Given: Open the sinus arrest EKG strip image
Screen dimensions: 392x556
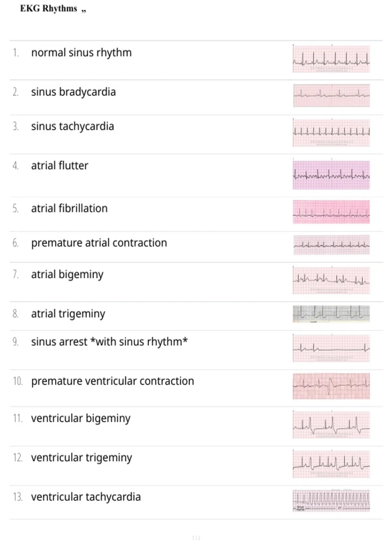Looking at the screenshot, I should (331, 348).
